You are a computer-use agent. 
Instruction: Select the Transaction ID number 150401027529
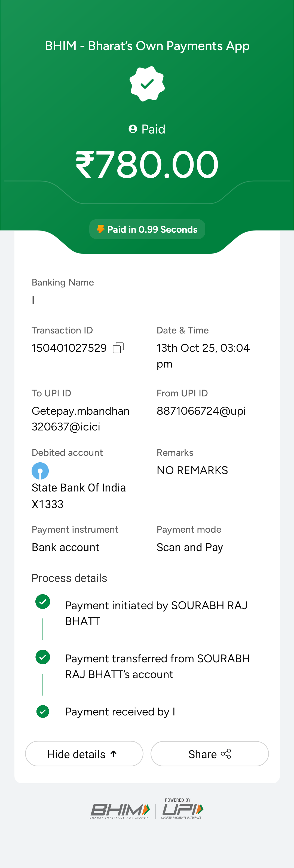69,348
